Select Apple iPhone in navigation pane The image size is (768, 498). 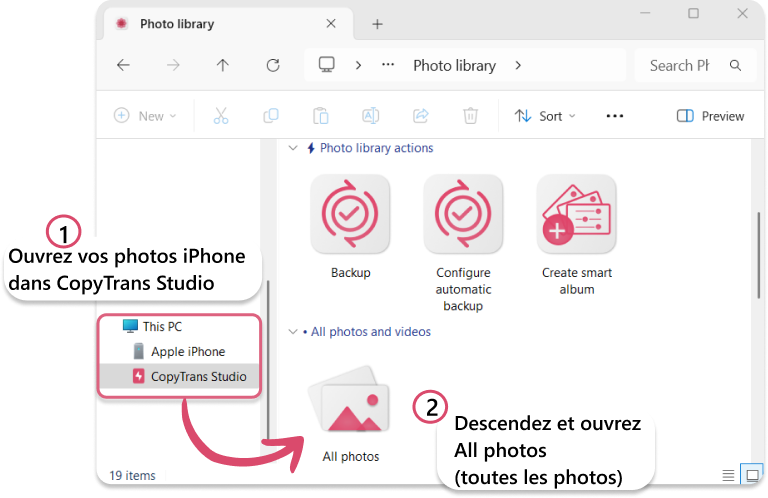179,352
